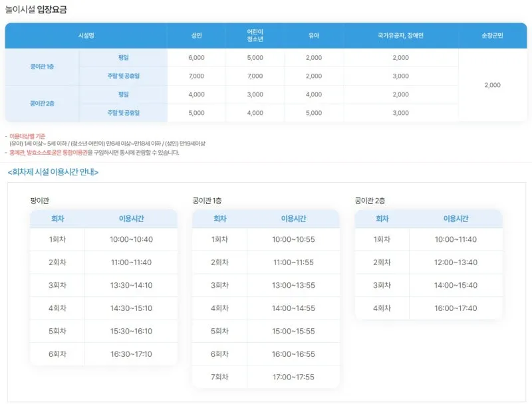Click the 회차제 시설 이용시간 안내 heading
Screen dimensions: 532x404
point(53,172)
